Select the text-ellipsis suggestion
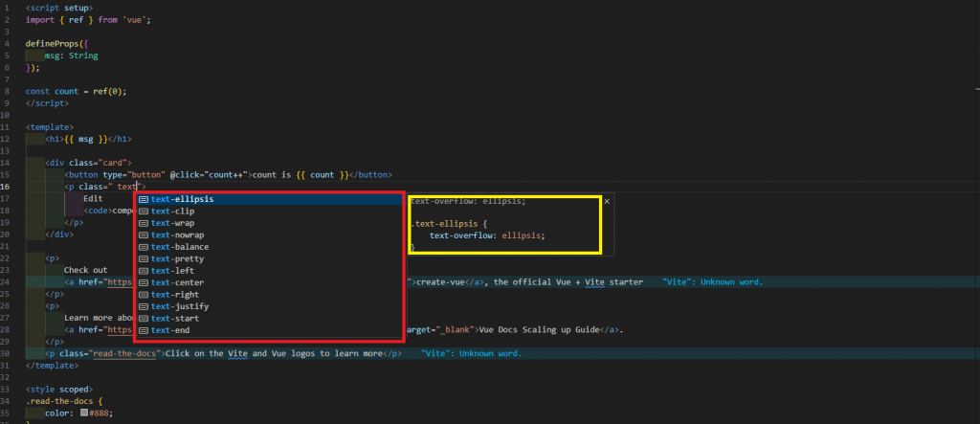This screenshot has height=424, width=980. click(x=269, y=199)
